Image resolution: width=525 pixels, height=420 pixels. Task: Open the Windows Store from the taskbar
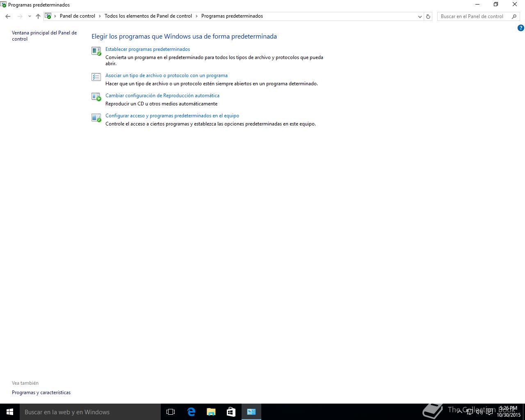(x=231, y=412)
